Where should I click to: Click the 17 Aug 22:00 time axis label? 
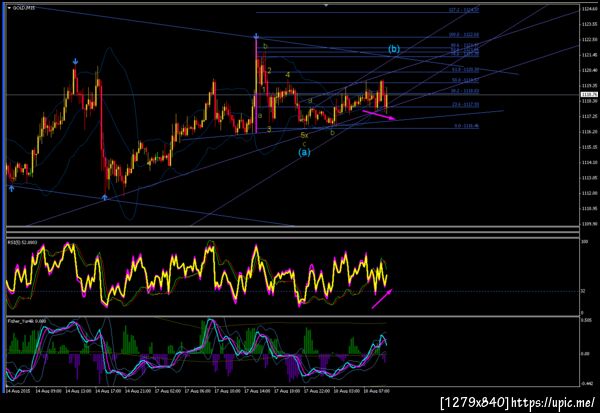(317, 391)
